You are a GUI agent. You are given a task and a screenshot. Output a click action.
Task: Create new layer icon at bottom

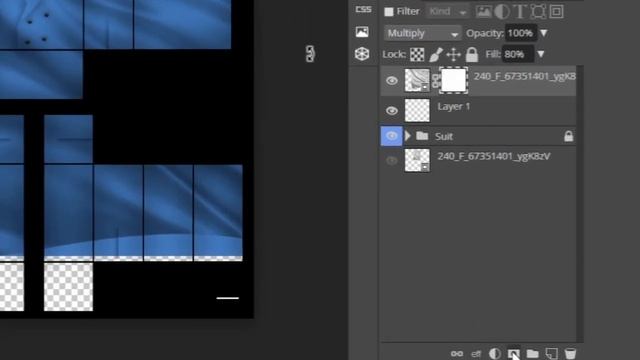pyautogui.click(x=551, y=353)
